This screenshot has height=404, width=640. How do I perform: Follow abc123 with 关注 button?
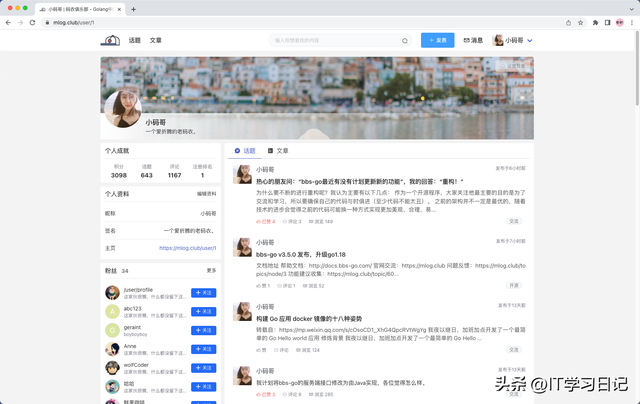(203, 311)
